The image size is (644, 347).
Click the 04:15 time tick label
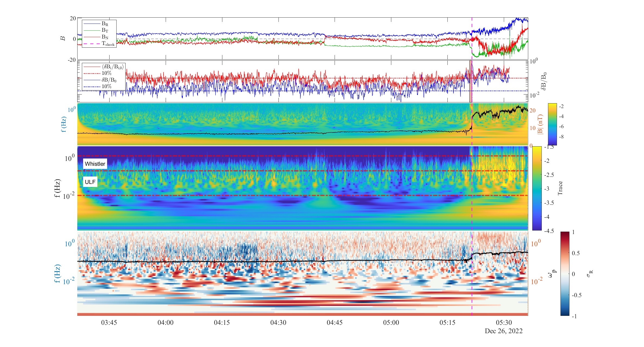tap(222, 323)
